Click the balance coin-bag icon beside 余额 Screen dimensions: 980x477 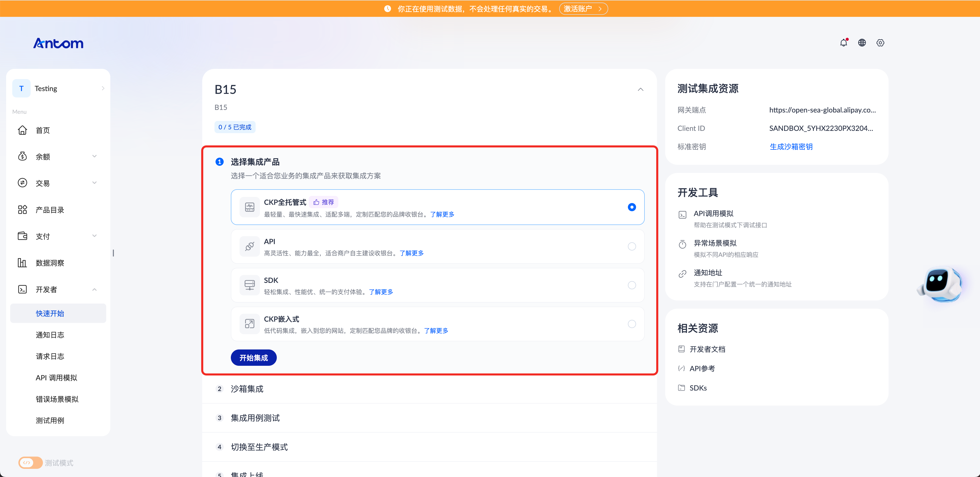[22, 156]
